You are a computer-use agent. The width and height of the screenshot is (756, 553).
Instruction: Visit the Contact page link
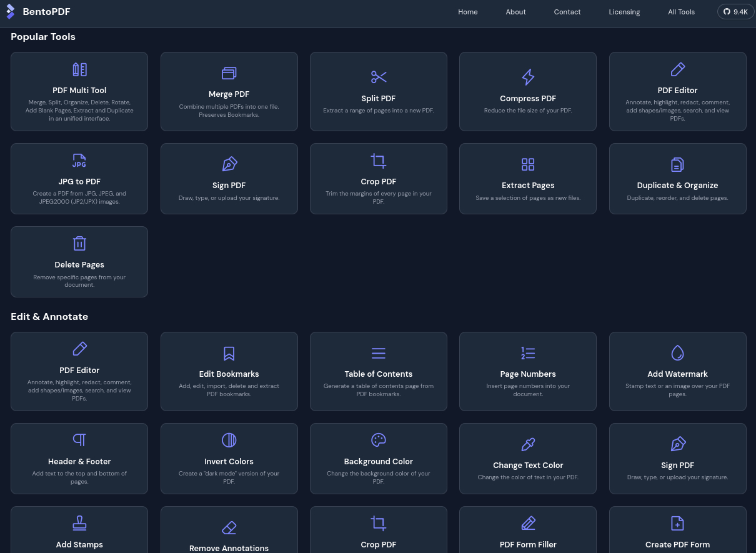(x=567, y=12)
